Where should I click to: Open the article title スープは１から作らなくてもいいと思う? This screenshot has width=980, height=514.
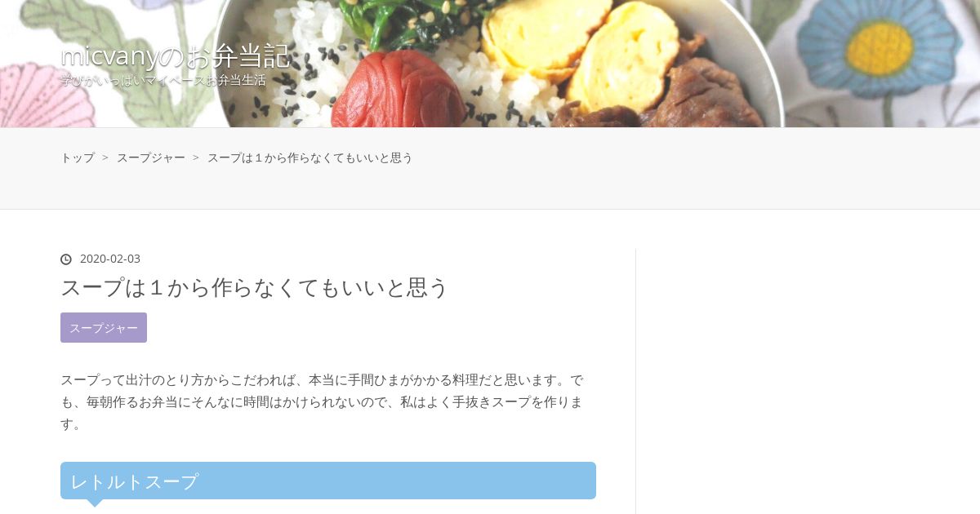coord(255,287)
